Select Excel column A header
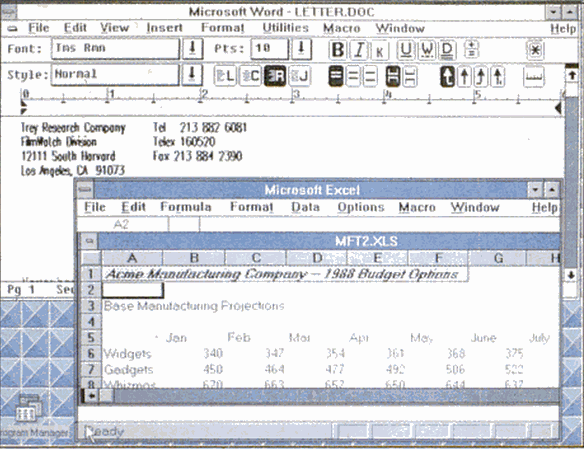 131,258
